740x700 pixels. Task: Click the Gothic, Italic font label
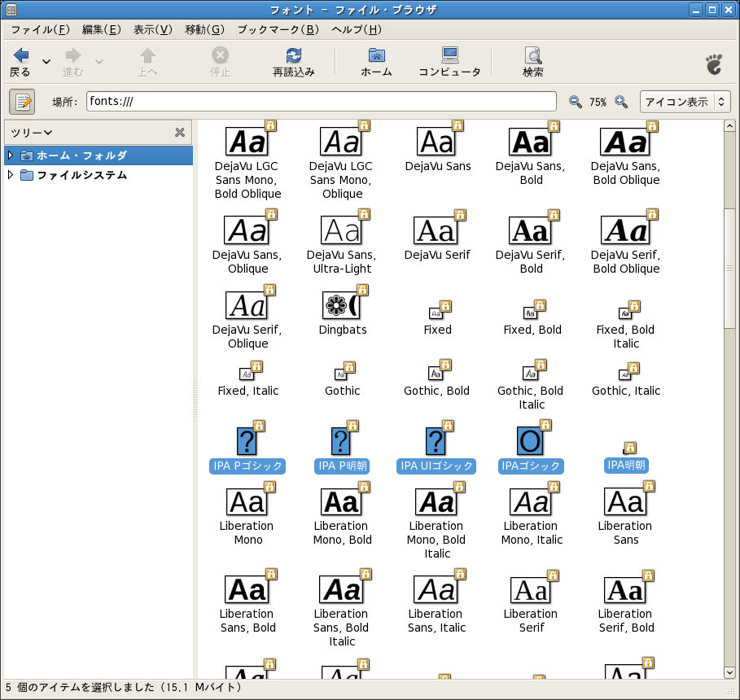(626, 391)
